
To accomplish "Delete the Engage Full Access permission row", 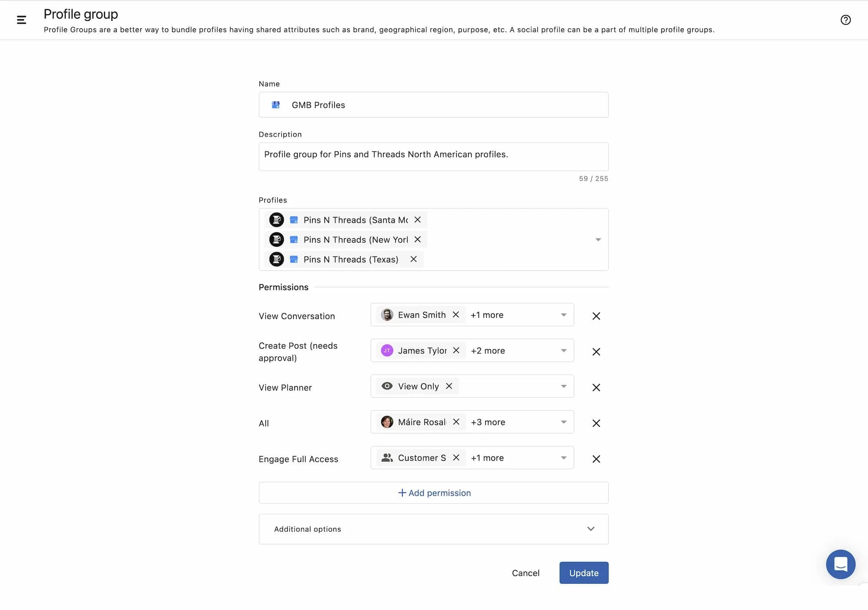I will (596, 459).
